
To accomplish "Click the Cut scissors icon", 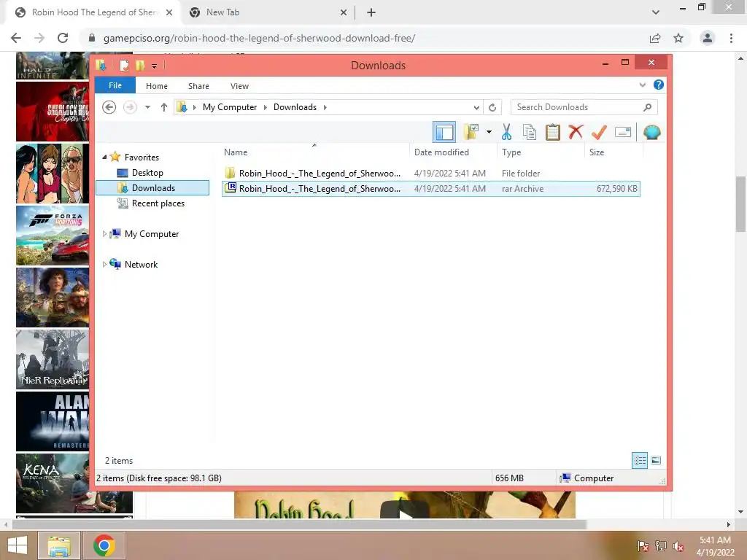I will (506, 132).
